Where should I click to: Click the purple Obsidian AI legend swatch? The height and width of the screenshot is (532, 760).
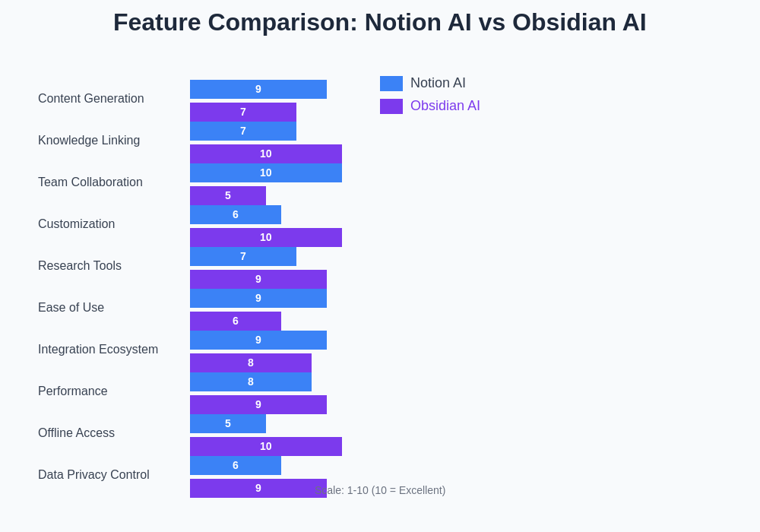(x=391, y=106)
